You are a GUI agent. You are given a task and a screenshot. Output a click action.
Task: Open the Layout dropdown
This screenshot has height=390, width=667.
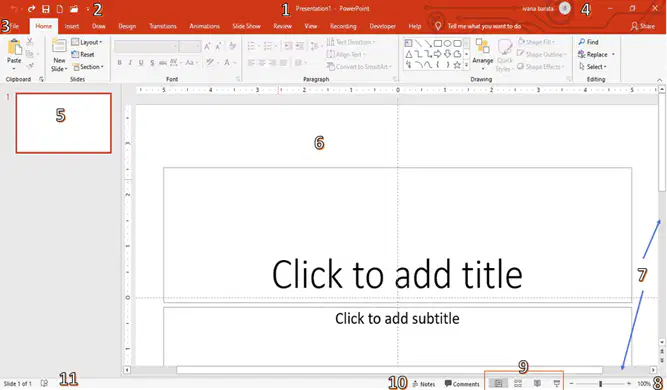coord(87,42)
